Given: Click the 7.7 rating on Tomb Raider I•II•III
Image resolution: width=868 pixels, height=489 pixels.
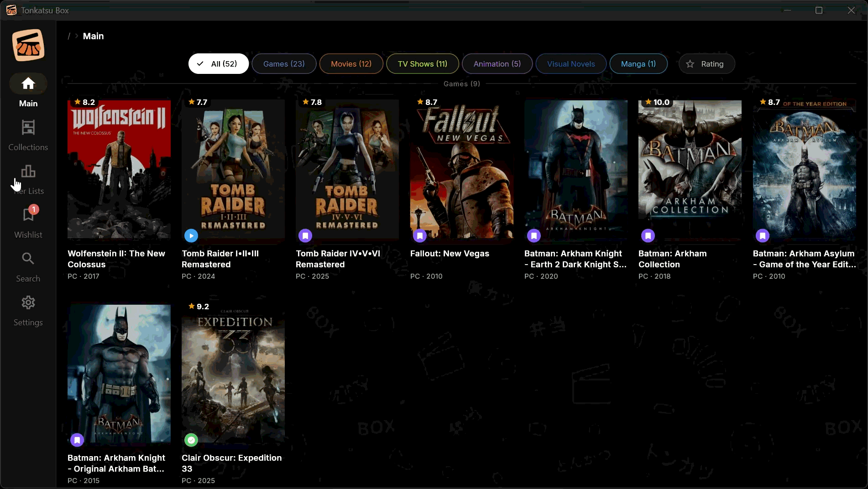Looking at the screenshot, I should (198, 102).
